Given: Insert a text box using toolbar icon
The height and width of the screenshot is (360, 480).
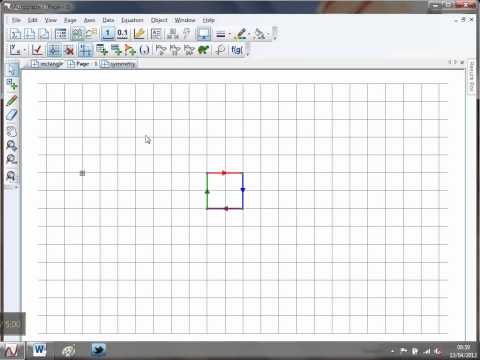Looking at the screenshot, I should pyautogui.click(x=156, y=34).
